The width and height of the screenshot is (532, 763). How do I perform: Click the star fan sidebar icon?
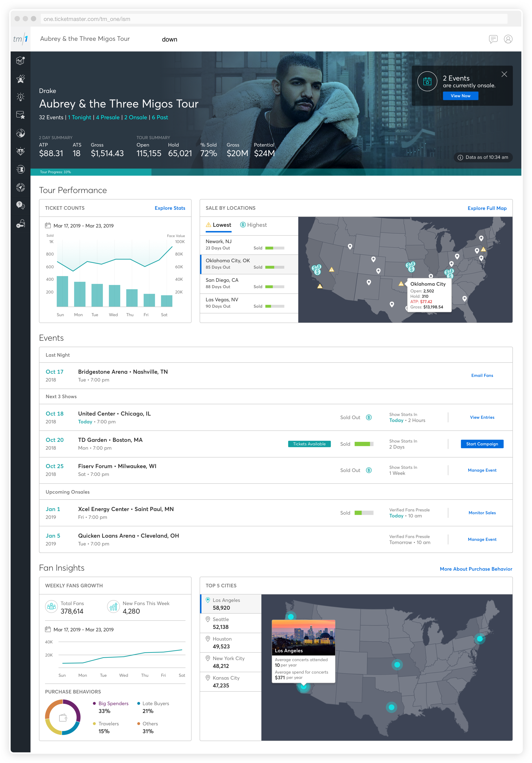[x=21, y=79]
